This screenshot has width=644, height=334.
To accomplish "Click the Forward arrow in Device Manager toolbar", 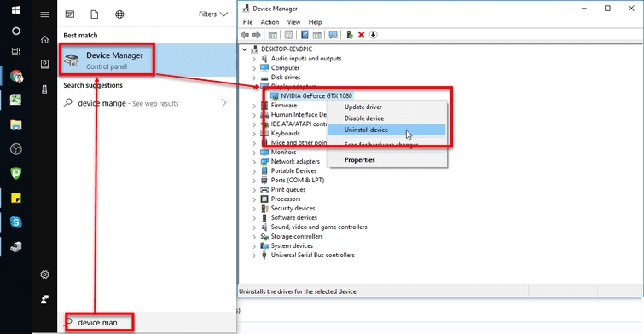I will (x=257, y=35).
